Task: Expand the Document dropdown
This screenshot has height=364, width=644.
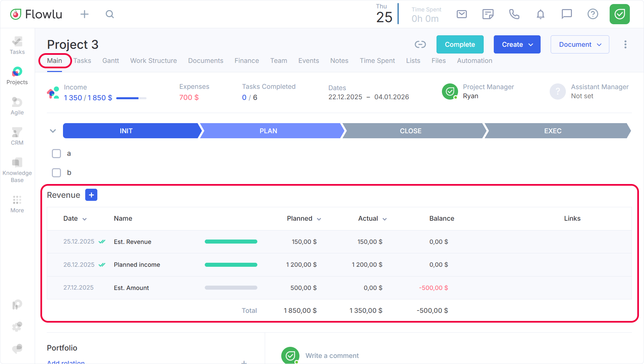Action: click(579, 44)
